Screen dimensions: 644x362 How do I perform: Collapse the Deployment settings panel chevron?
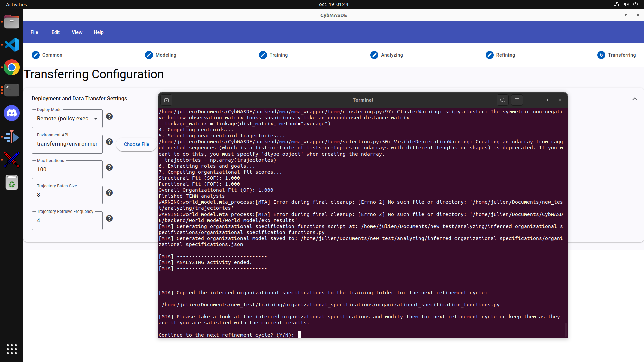pyautogui.click(x=634, y=99)
